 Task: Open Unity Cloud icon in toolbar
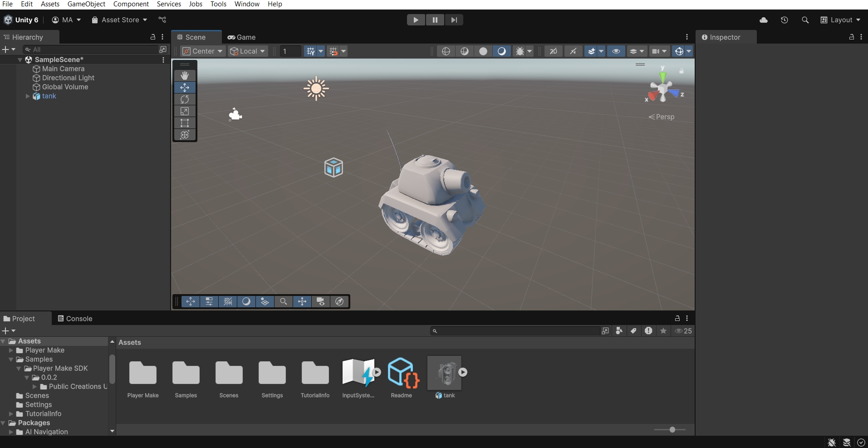pyautogui.click(x=764, y=20)
